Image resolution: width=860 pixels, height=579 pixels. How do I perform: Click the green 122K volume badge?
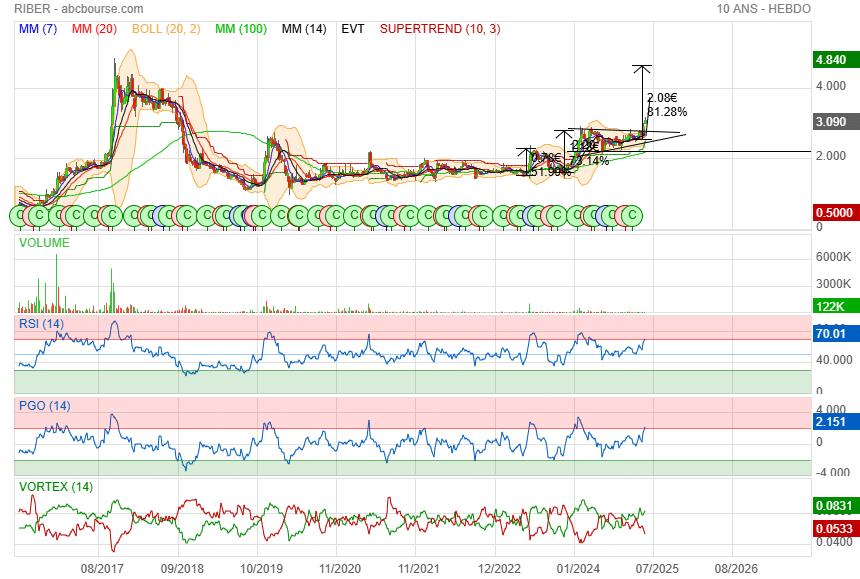click(x=832, y=308)
